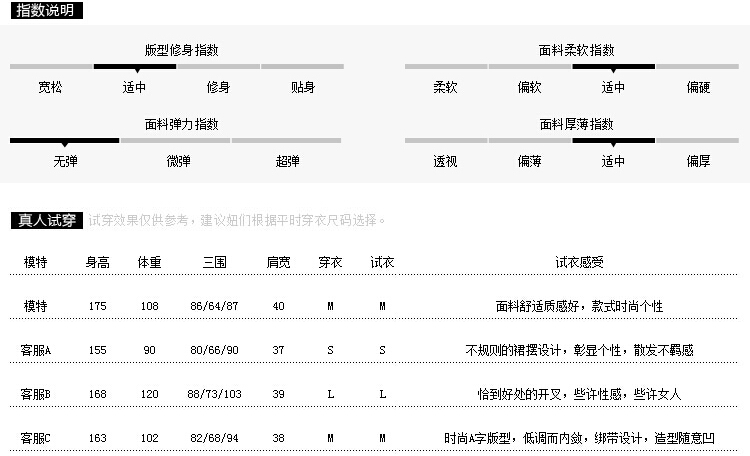Click the shoulder width 37

coord(278,350)
